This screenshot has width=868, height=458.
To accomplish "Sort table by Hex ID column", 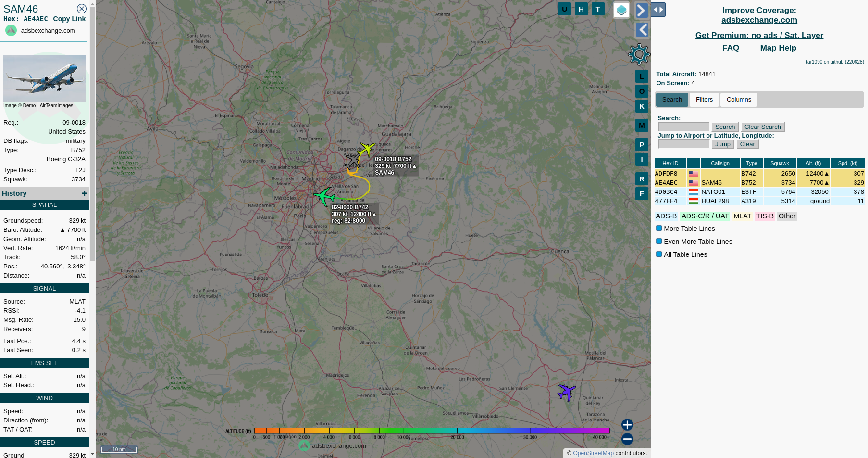I will pos(670,163).
